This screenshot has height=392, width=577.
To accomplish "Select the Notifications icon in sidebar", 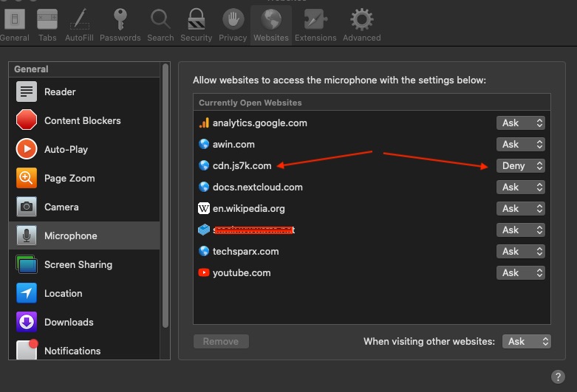I will 27,349.
